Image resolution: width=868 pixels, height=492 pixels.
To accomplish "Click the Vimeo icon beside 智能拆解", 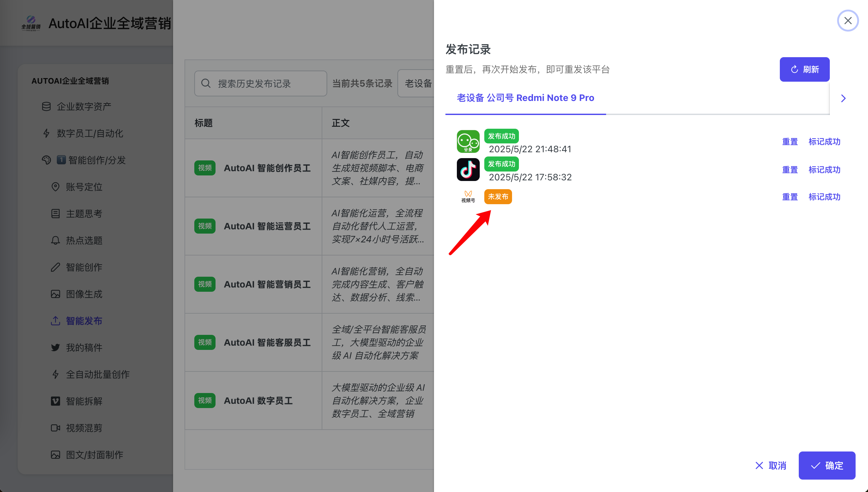I will [56, 402].
